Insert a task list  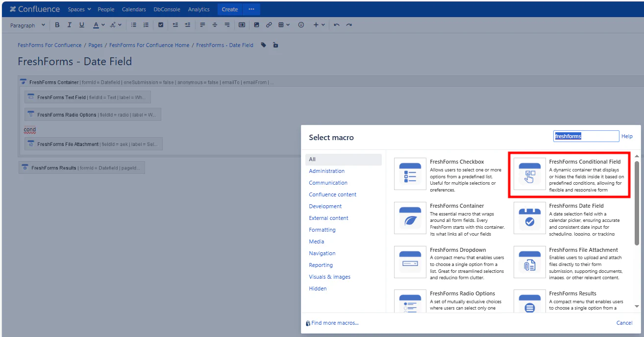click(x=161, y=24)
